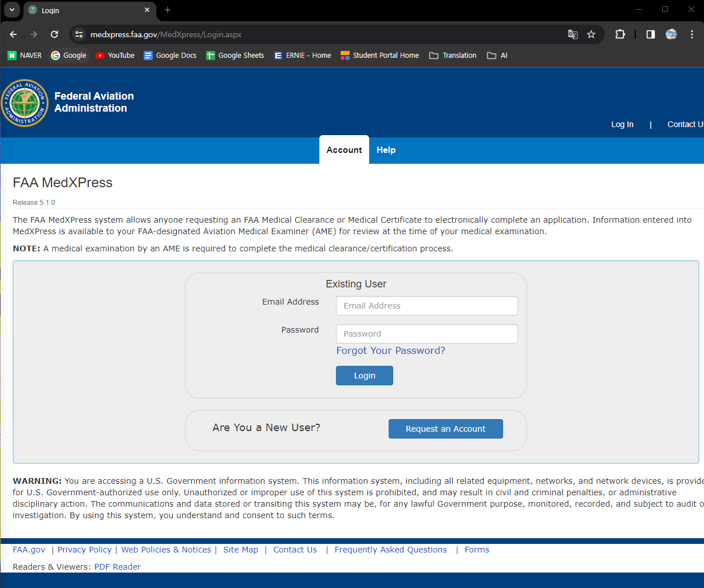Open the ERNIE - Home bookmark

302,56
